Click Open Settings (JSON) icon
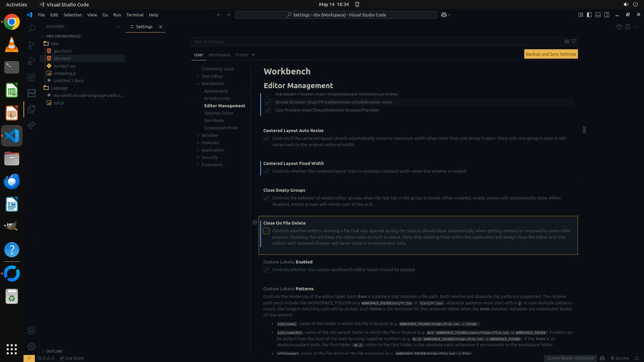 [619, 27]
